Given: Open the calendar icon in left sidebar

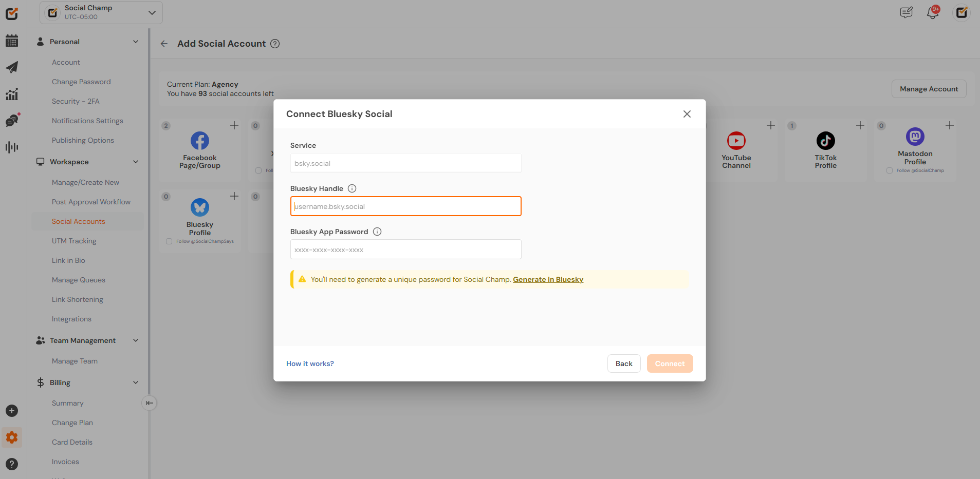Looking at the screenshot, I should (x=12, y=41).
